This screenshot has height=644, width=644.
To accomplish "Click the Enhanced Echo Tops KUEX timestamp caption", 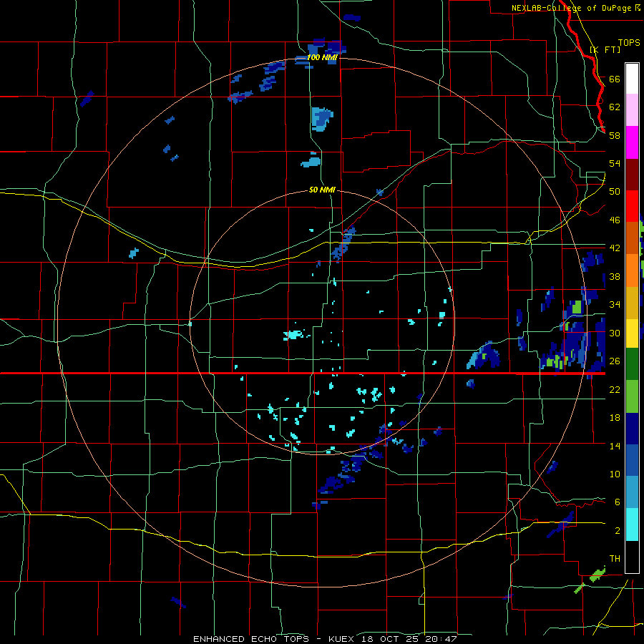I will 325,639.
